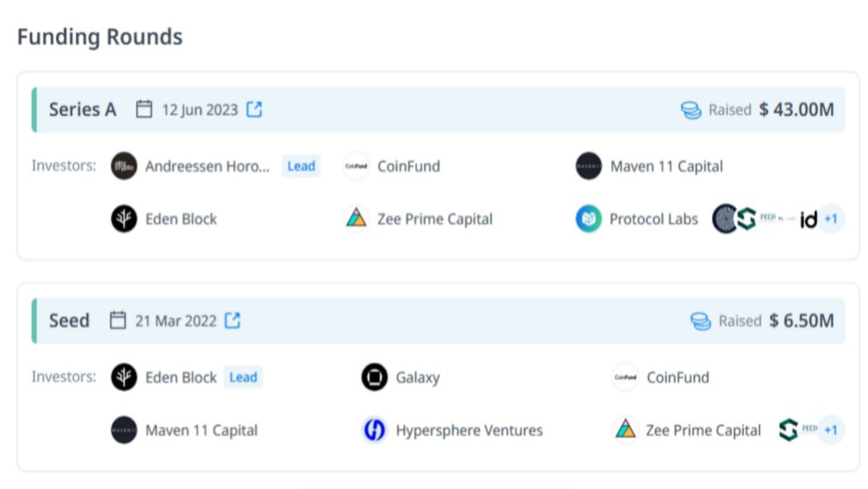Open the Seed round external link icon
This screenshot has height=489, width=868.
point(233,321)
